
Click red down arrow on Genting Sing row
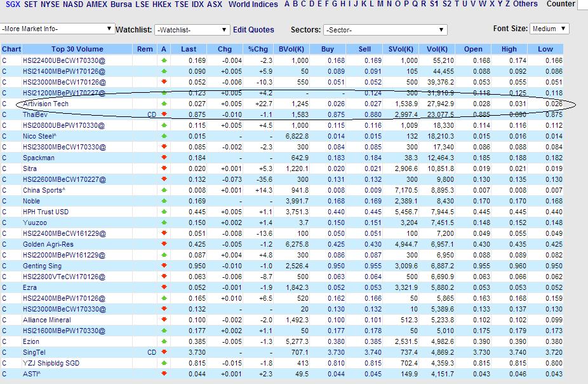pyautogui.click(x=164, y=266)
